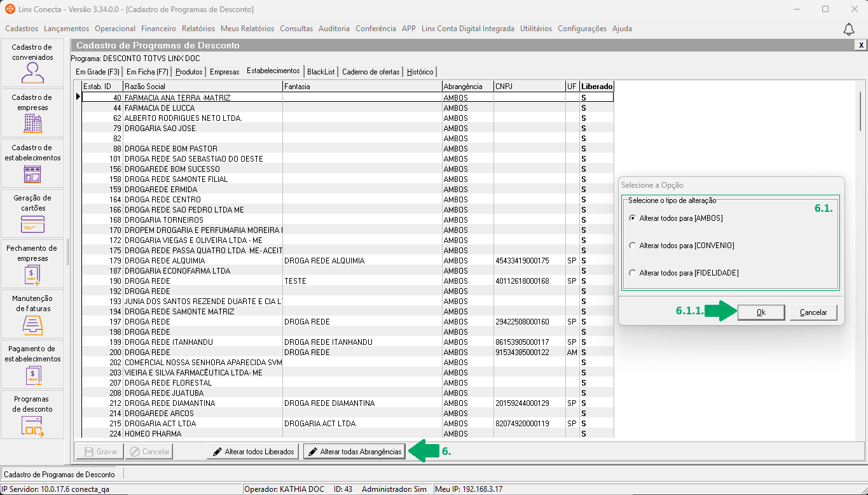Switch to the Em Ficha (F7) tab
Image resolution: width=868 pixels, height=495 pixels.
tap(148, 72)
